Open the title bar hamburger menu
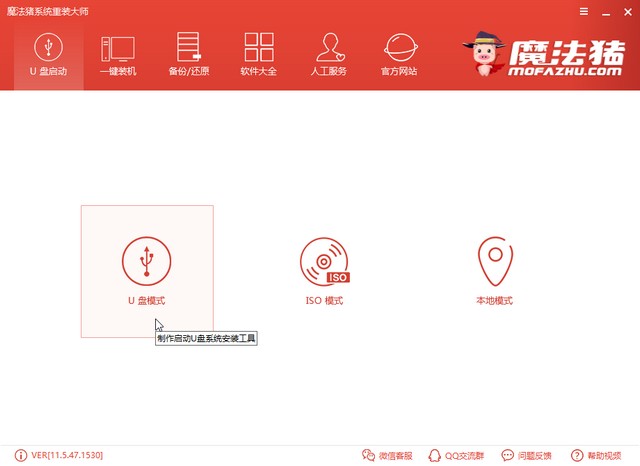Image resolution: width=640 pixels, height=466 pixels. (x=583, y=9)
